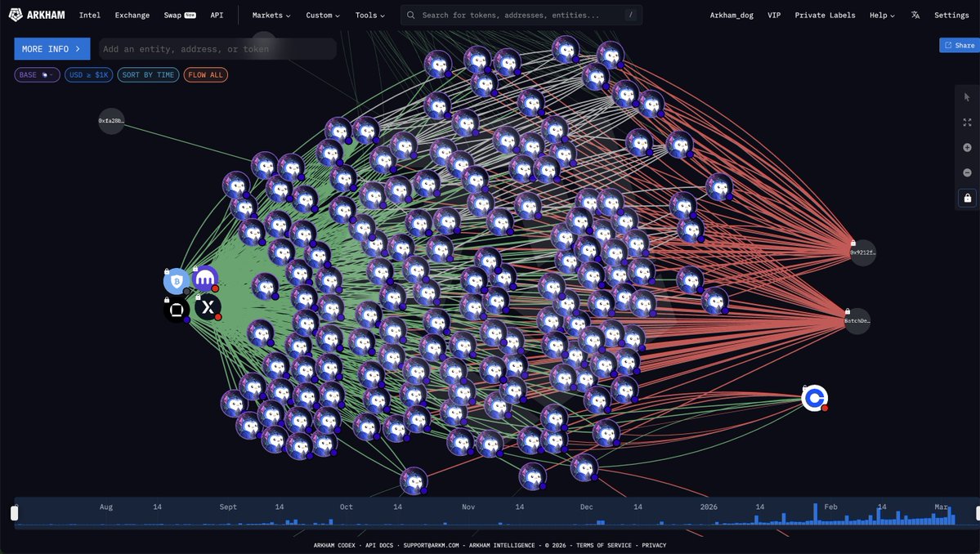Open the SUPPORT@ARKM.COM footer link
The width and height of the screenshot is (980, 554).
pos(432,545)
